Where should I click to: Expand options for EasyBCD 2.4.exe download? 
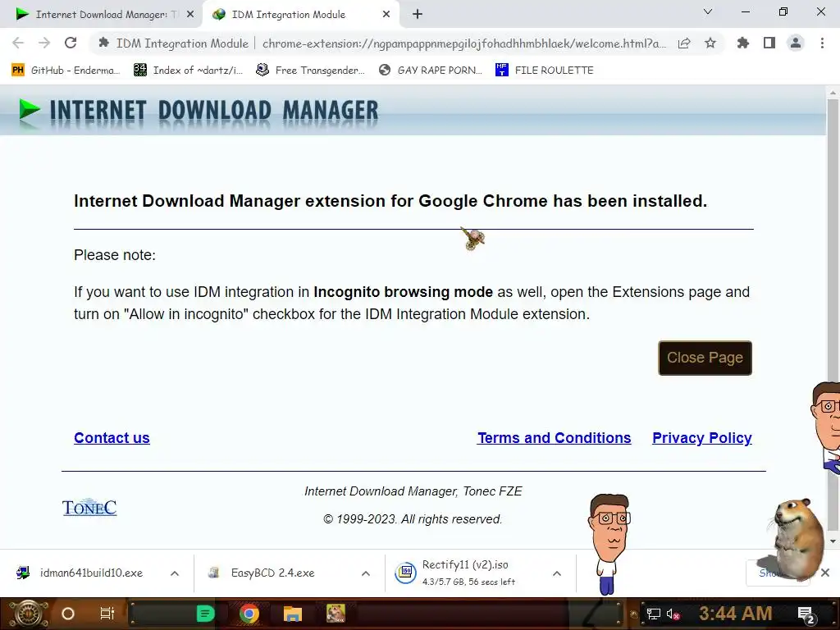tap(366, 573)
